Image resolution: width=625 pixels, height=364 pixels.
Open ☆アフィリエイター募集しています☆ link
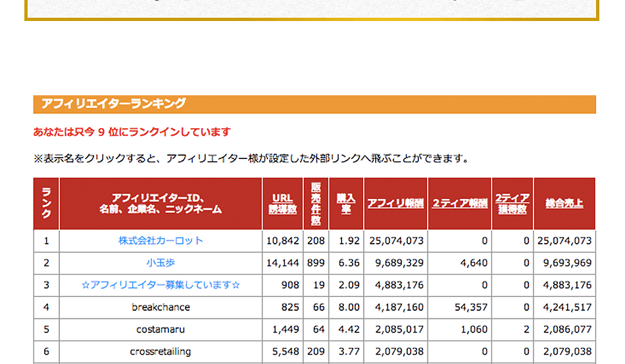[x=161, y=286]
